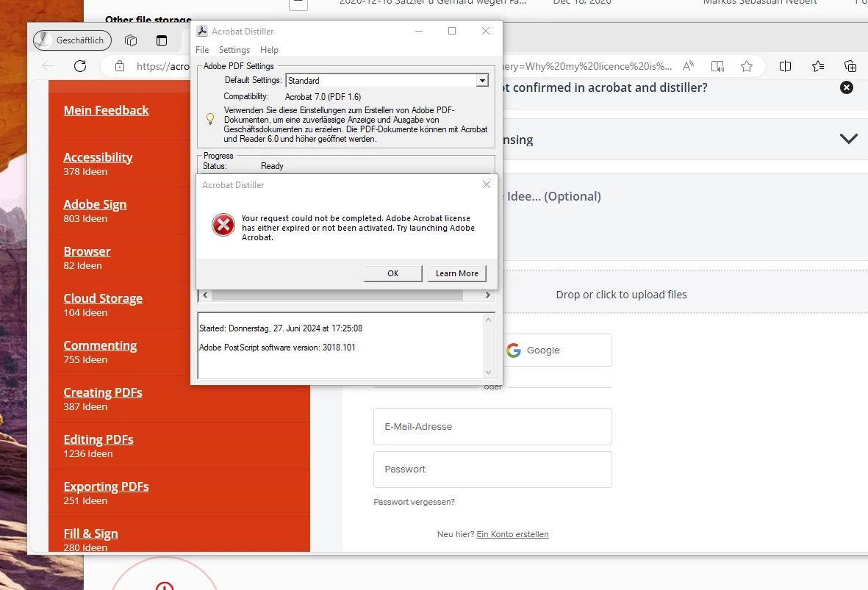
Task: Refresh the browser page
Action: [80, 66]
